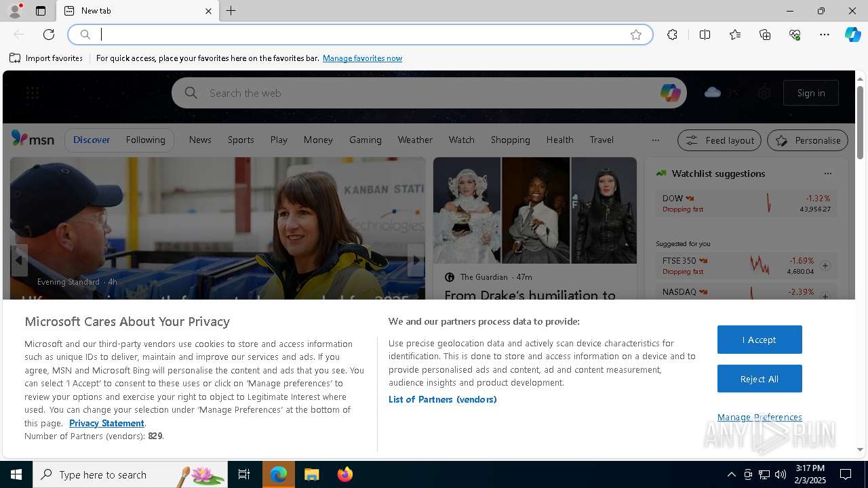Open the MSN apps grid icon
The image size is (868, 488).
(33, 93)
